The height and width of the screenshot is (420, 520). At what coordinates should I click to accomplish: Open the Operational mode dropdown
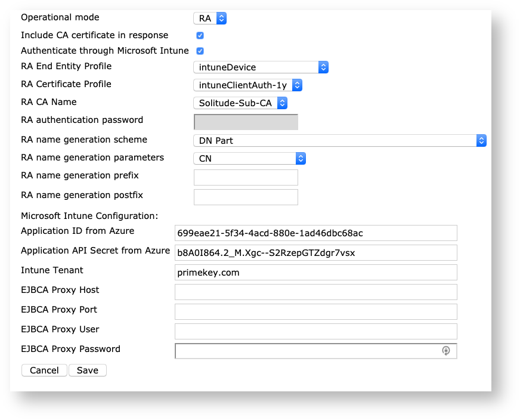(x=210, y=18)
